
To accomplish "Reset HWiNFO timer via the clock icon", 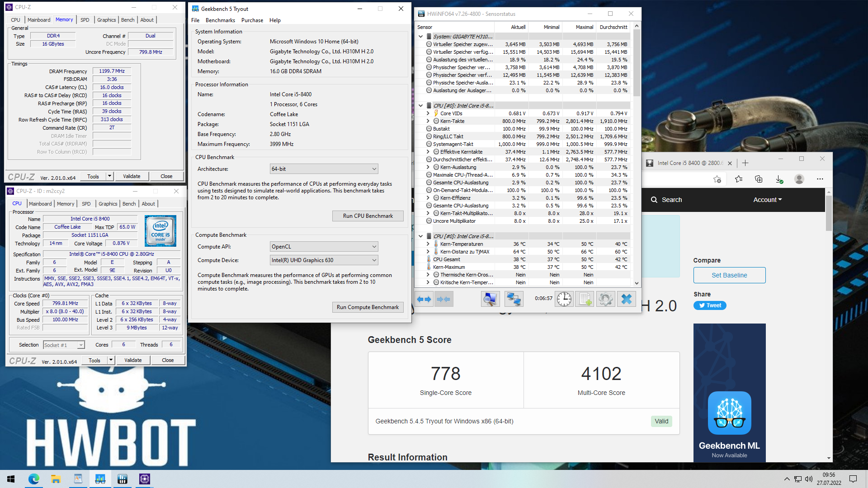I will point(564,299).
